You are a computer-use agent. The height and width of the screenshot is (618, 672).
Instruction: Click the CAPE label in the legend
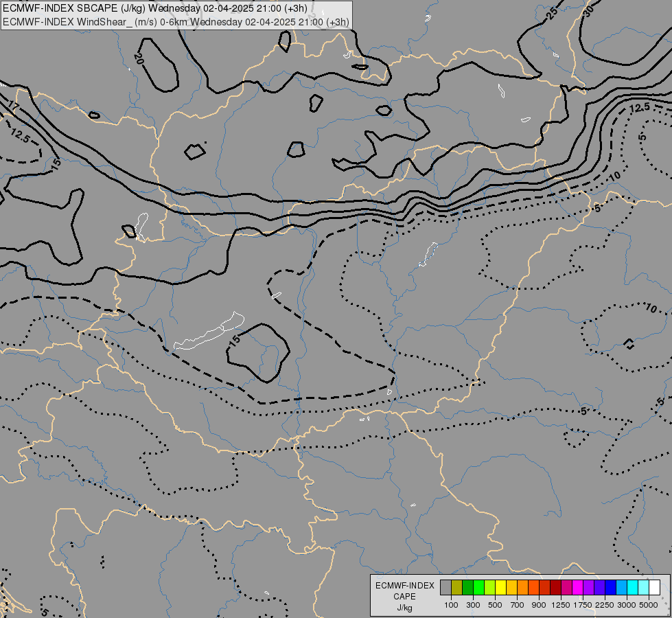tap(404, 597)
